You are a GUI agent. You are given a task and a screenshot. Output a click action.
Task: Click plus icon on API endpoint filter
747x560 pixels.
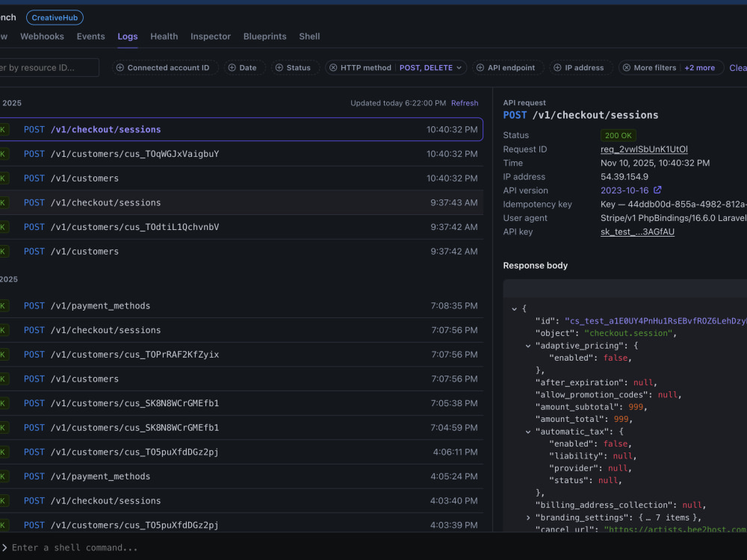480,68
